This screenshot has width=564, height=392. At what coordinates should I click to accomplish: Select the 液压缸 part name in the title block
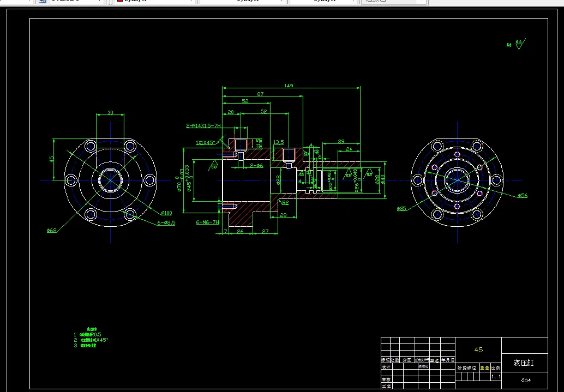pos(524,363)
